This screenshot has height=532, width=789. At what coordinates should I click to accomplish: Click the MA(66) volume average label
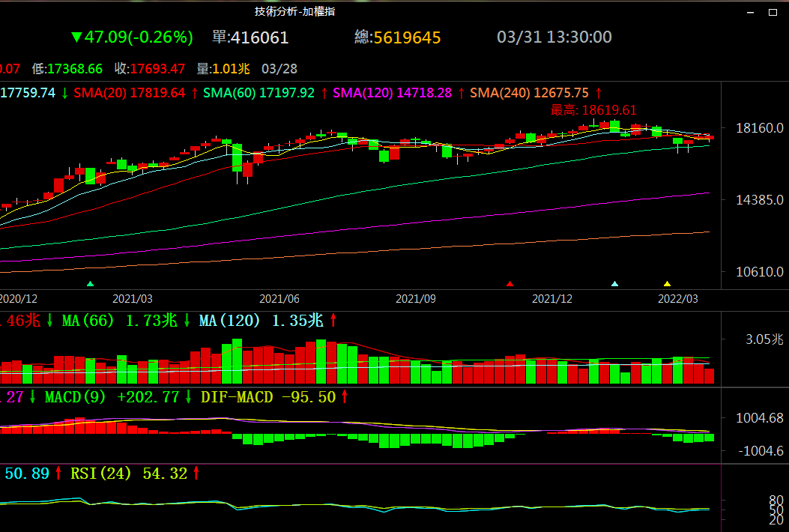(88, 321)
